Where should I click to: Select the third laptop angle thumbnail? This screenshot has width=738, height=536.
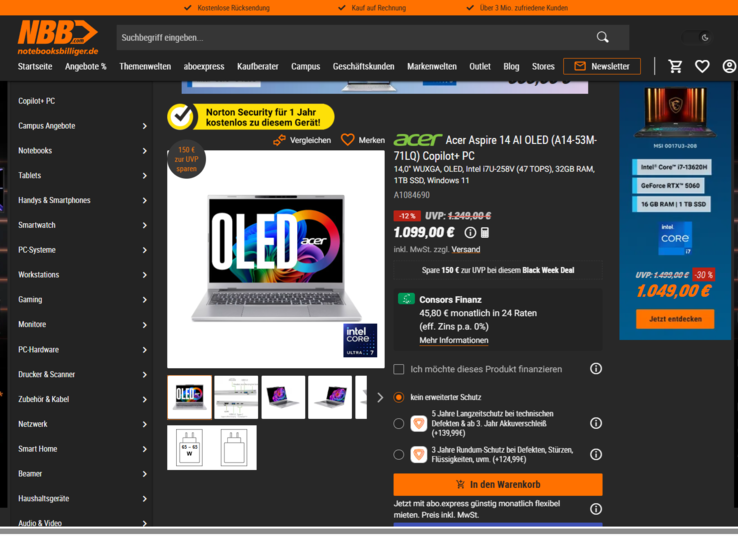coord(283,397)
